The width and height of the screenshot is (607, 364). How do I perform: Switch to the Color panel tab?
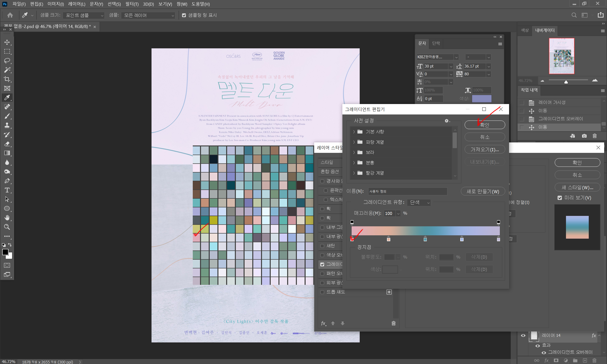525,30
